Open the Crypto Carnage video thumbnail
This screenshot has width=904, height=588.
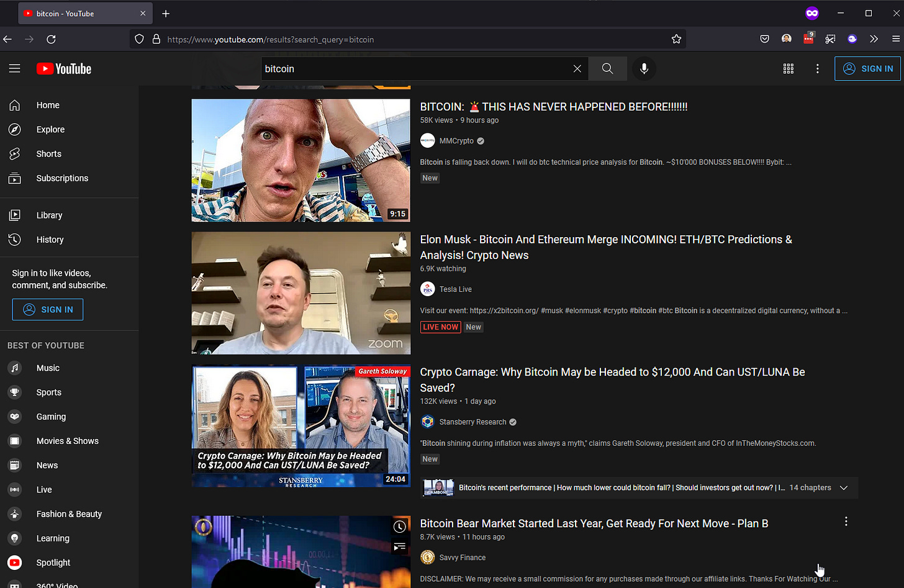[x=301, y=426]
